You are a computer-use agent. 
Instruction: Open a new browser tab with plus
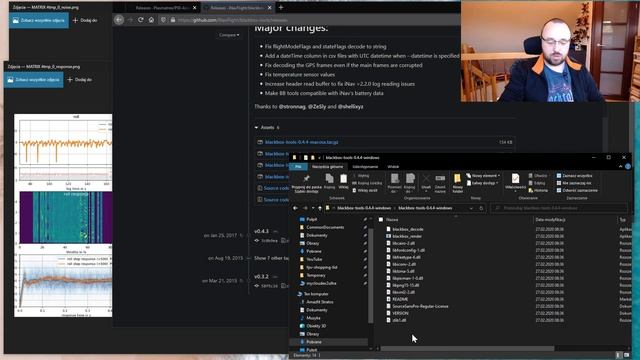281,7
